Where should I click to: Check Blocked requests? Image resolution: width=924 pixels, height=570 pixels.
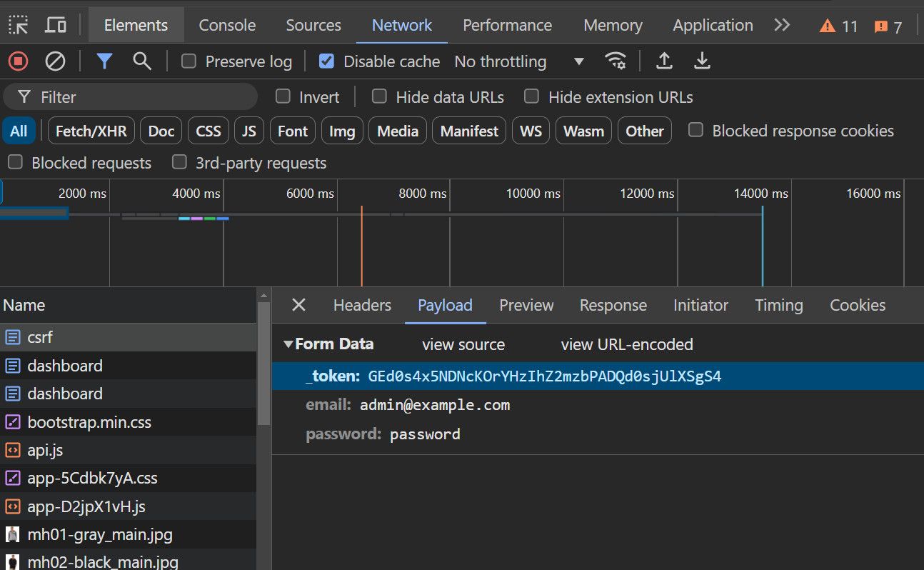[15, 162]
